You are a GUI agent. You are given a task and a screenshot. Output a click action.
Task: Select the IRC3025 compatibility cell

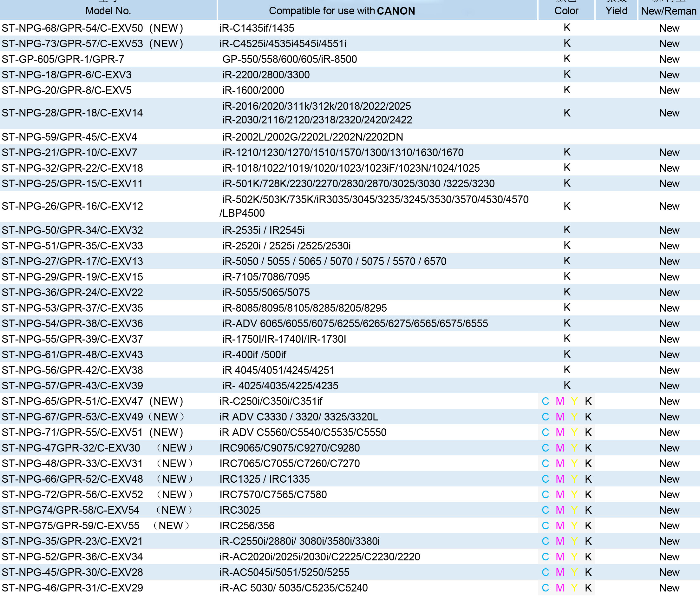click(x=240, y=510)
